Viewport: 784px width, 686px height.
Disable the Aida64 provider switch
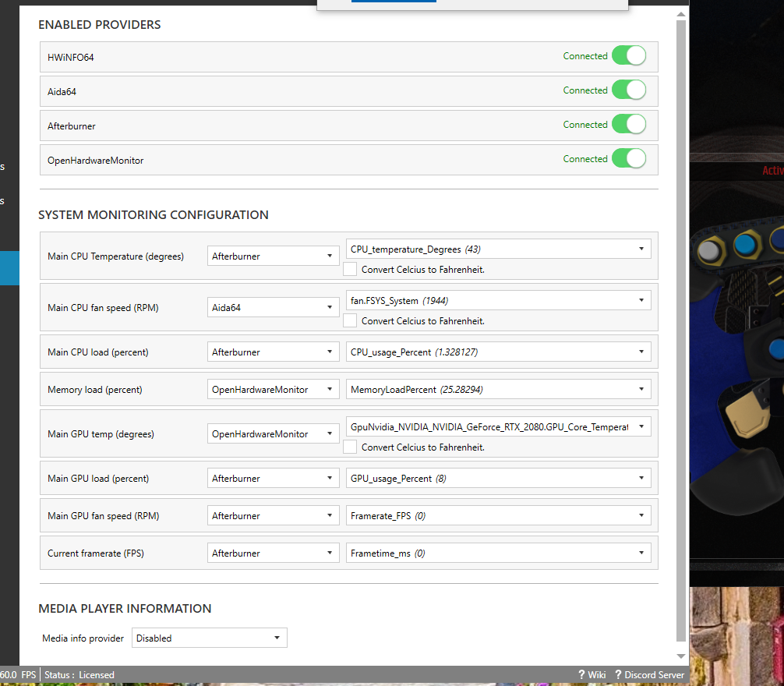pyautogui.click(x=628, y=90)
